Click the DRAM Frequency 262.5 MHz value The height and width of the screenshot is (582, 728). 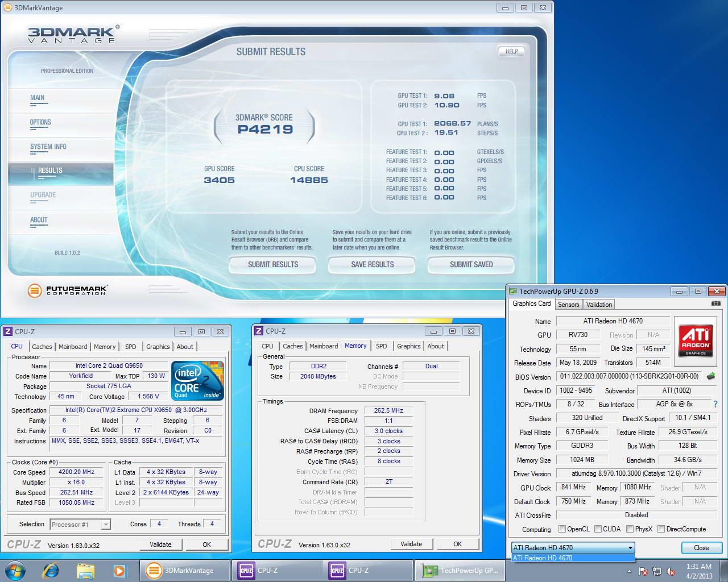[x=388, y=410]
